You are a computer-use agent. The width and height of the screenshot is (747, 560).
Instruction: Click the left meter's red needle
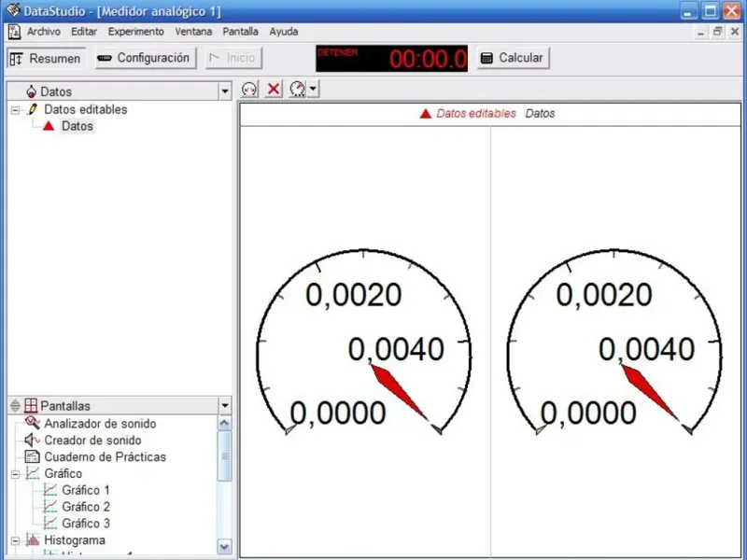click(399, 391)
